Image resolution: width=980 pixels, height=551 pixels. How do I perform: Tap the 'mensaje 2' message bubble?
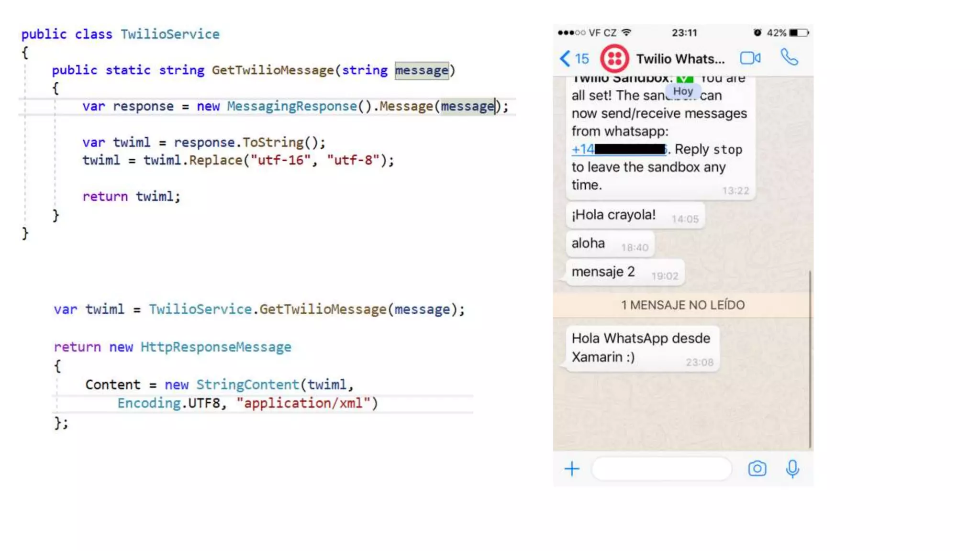[624, 272]
